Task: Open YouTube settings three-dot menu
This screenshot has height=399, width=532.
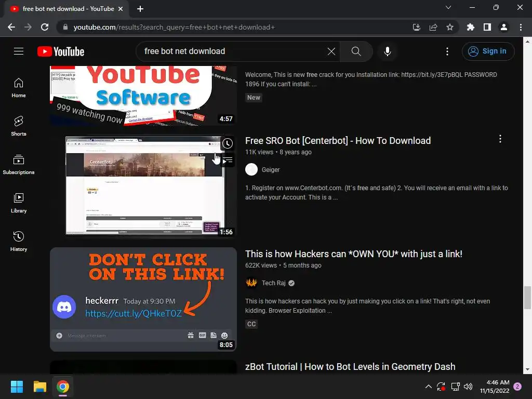Action: point(447,51)
